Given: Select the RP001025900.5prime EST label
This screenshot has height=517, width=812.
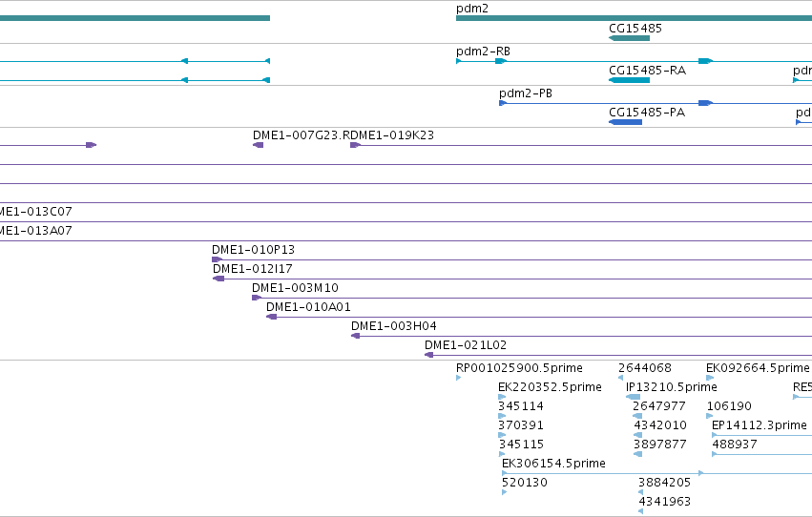Looking at the screenshot, I should point(519,368).
